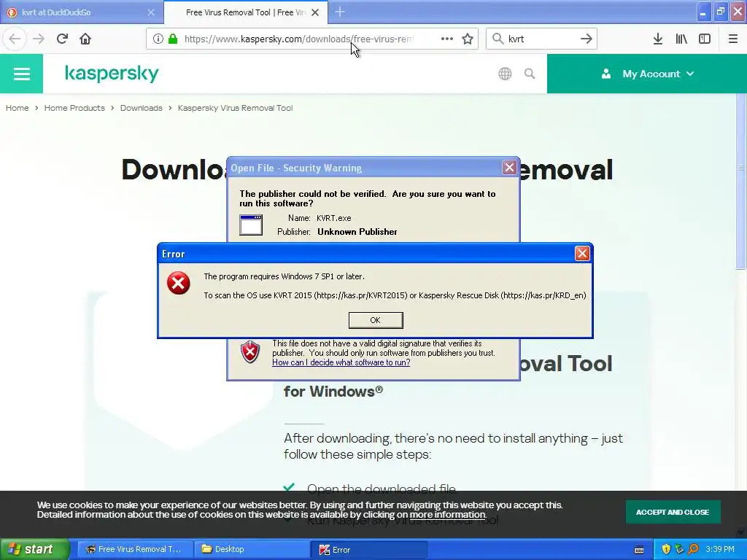The height and width of the screenshot is (560, 747).
Task: Toggle the Firefox sidebar view
Action: [x=705, y=39]
